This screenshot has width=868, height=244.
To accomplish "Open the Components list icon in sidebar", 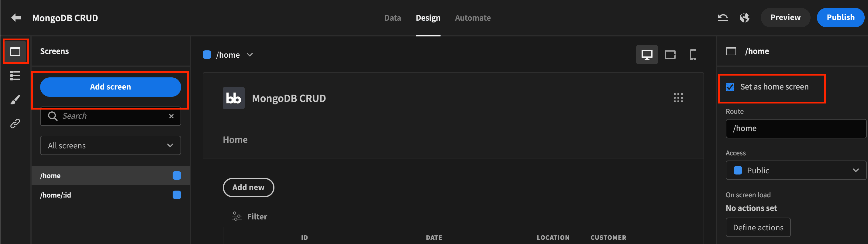I will (15, 76).
